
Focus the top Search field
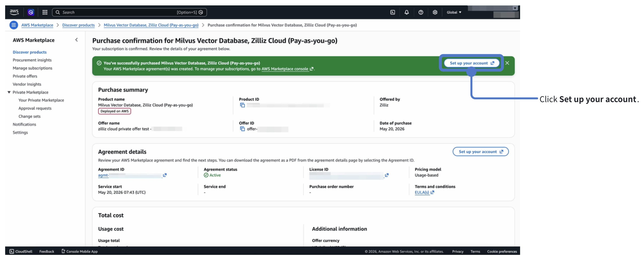[x=129, y=12]
